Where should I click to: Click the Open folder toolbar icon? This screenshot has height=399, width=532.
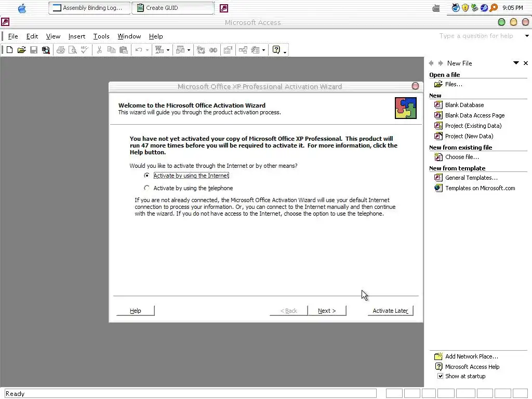coord(22,50)
